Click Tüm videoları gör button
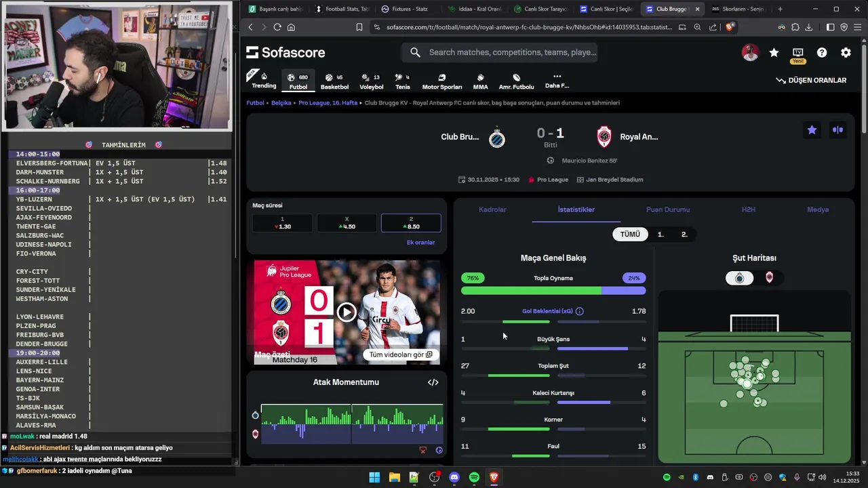The width and height of the screenshot is (868, 488). click(401, 354)
